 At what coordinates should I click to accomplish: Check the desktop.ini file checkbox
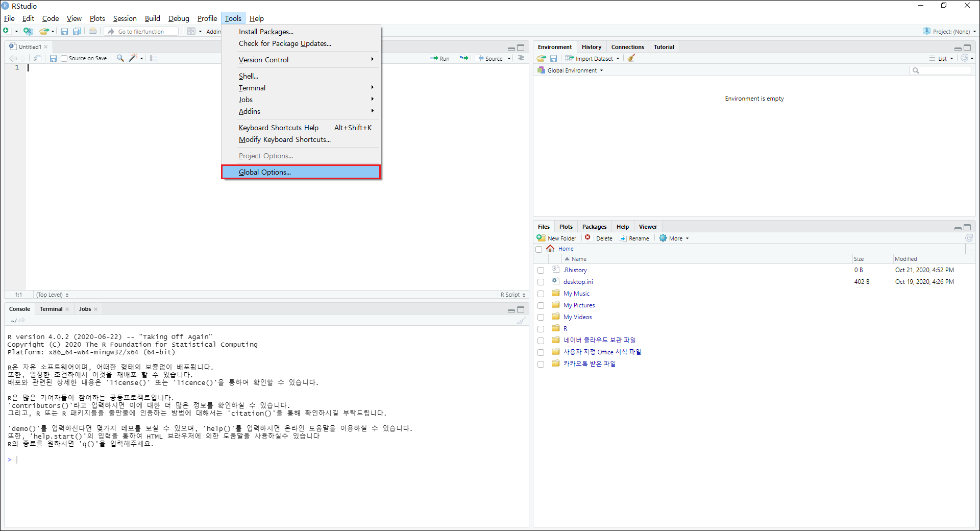tap(541, 282)
